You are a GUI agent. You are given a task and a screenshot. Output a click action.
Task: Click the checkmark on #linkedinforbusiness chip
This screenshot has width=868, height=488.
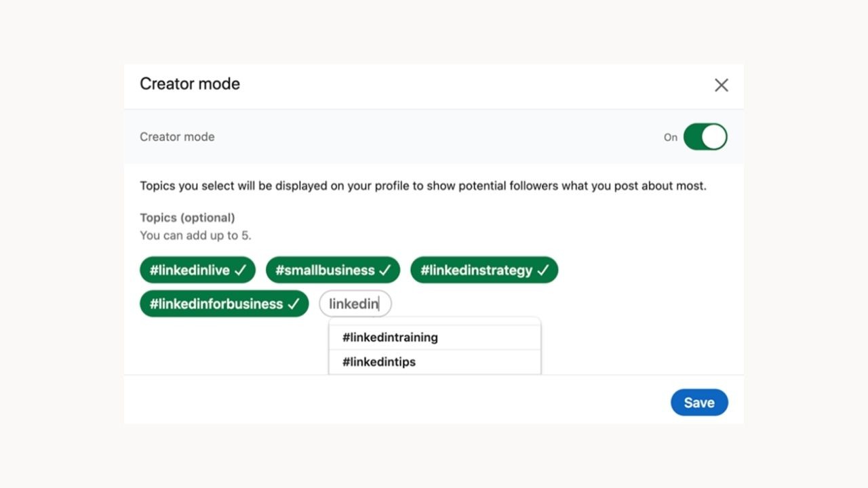[x=293, y=304]
